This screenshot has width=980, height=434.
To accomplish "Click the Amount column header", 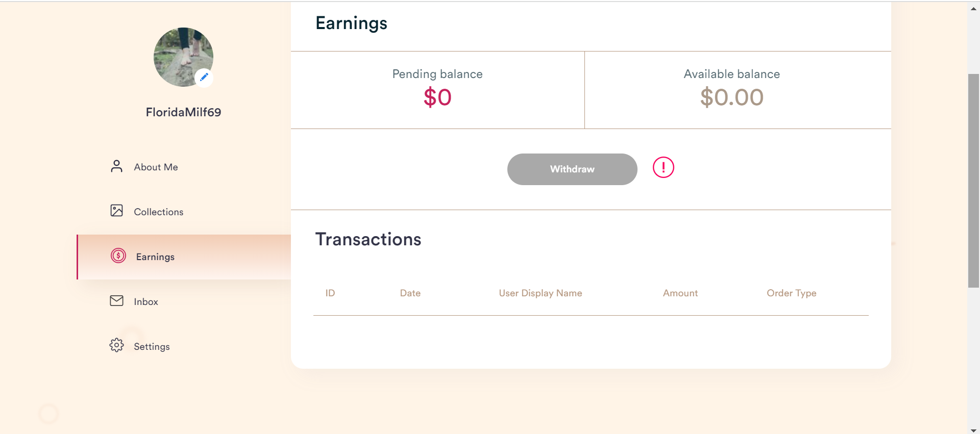I will pyautogui.click(x=680, y=293).
